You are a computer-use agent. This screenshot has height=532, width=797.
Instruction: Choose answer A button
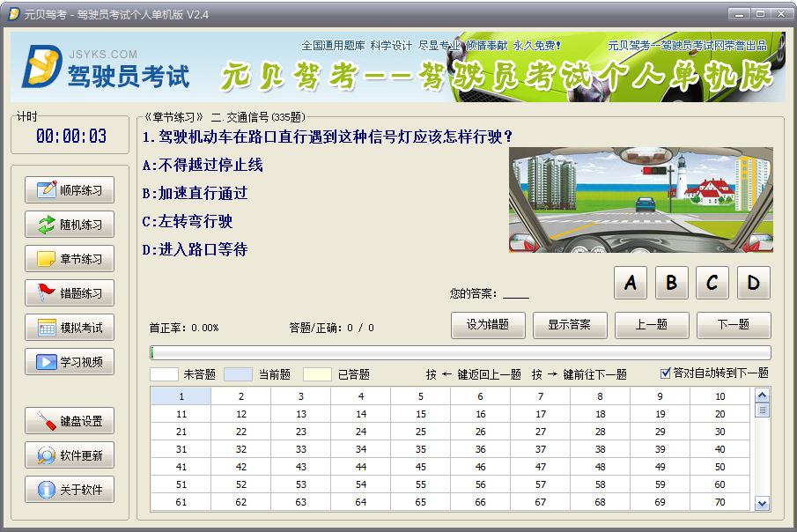pos(631,283)
